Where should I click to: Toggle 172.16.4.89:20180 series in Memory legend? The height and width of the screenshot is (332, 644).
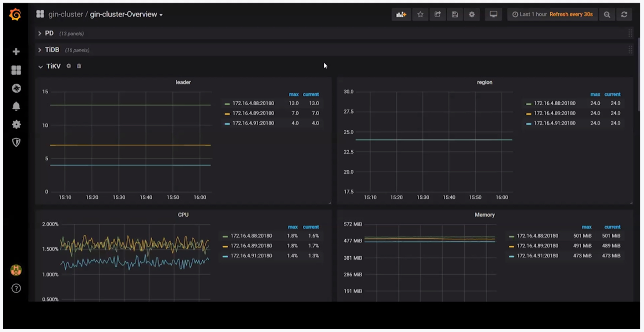[x=537, y=246]
